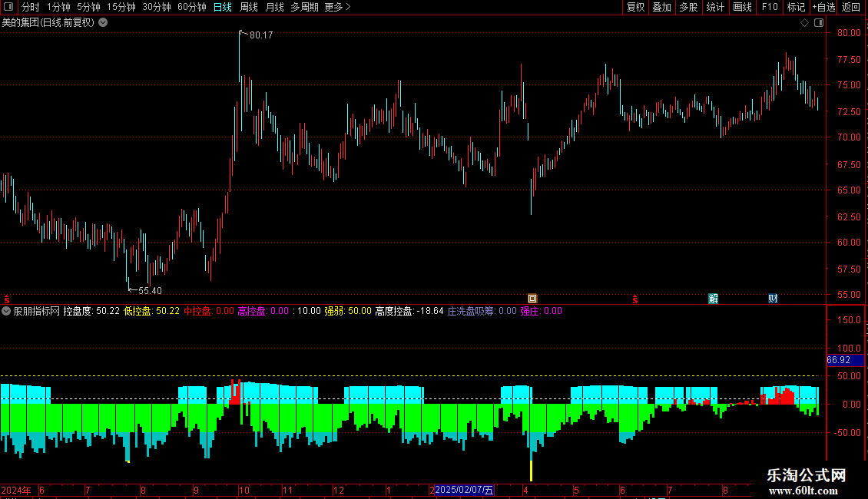
Task: Open the 多周期 multi-period view
Action: (304, 7)
